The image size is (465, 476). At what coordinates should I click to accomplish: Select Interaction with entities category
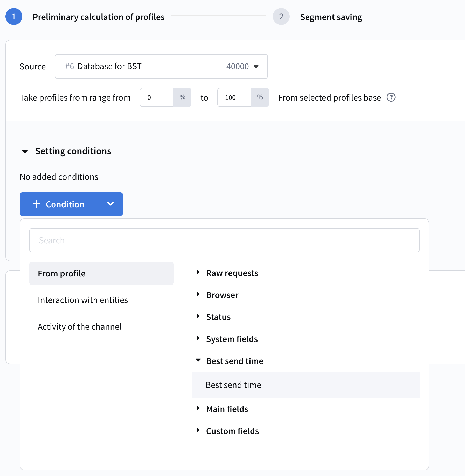(83, 300)
